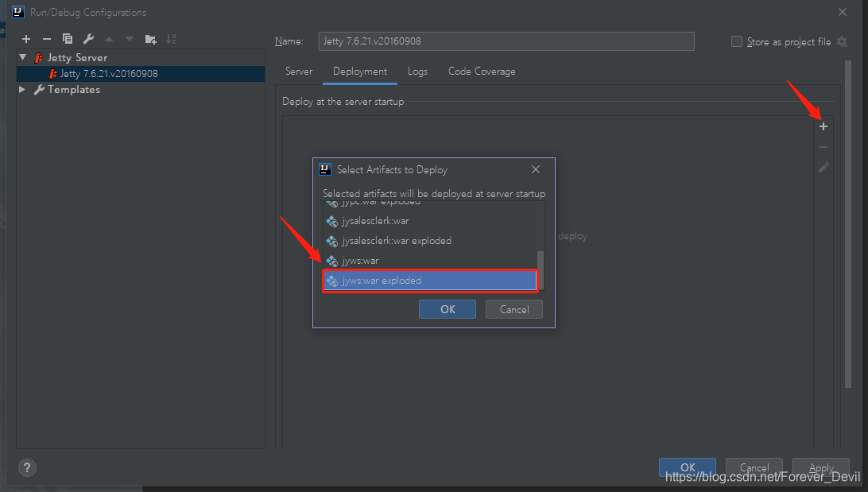This screenshot has height=492, width=868.
Task: Click the artifact list scrollbar
Action: tap(541, 269)
